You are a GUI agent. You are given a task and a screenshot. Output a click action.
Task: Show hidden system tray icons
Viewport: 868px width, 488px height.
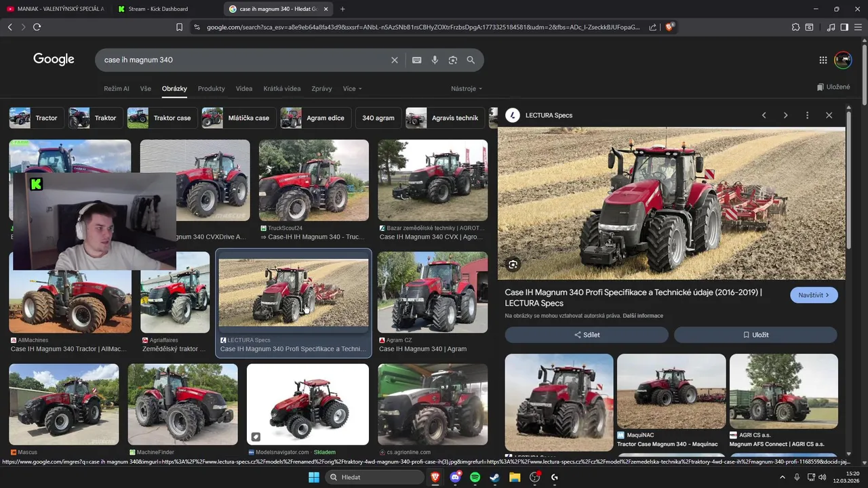coord(782,477)
